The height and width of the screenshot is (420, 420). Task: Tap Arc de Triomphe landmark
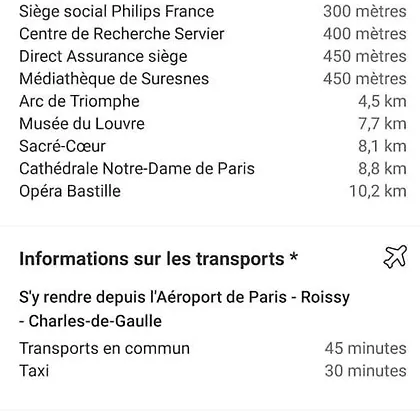pyautogui.click(x=213, y=101)
